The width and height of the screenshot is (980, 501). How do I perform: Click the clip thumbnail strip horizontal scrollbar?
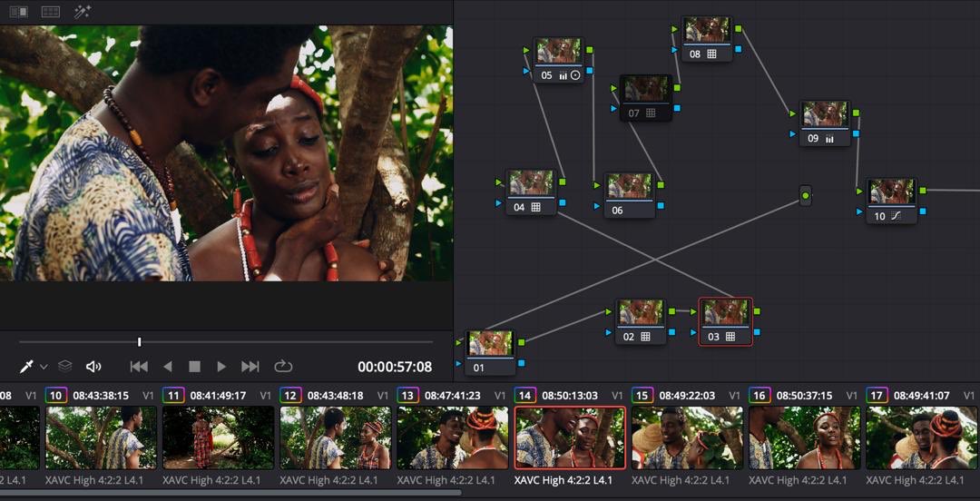[231, 493]
